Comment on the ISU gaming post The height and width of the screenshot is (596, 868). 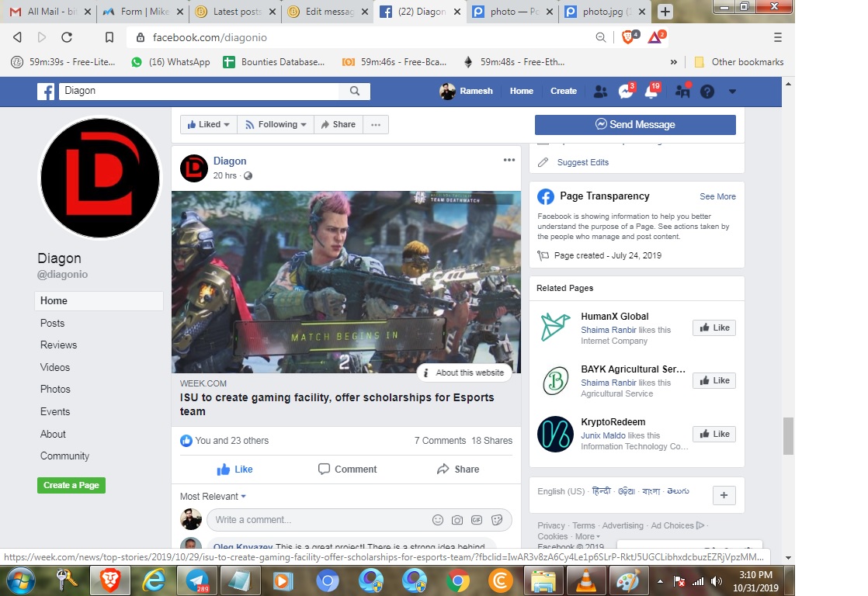pyautogui.click(x=347, y=470)
